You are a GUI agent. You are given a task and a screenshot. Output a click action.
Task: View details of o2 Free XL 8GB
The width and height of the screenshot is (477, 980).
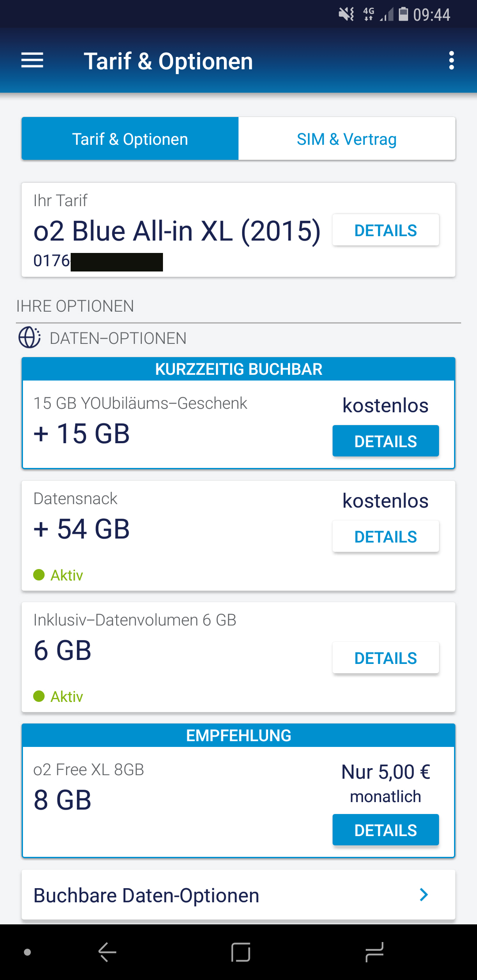[386, 830]
